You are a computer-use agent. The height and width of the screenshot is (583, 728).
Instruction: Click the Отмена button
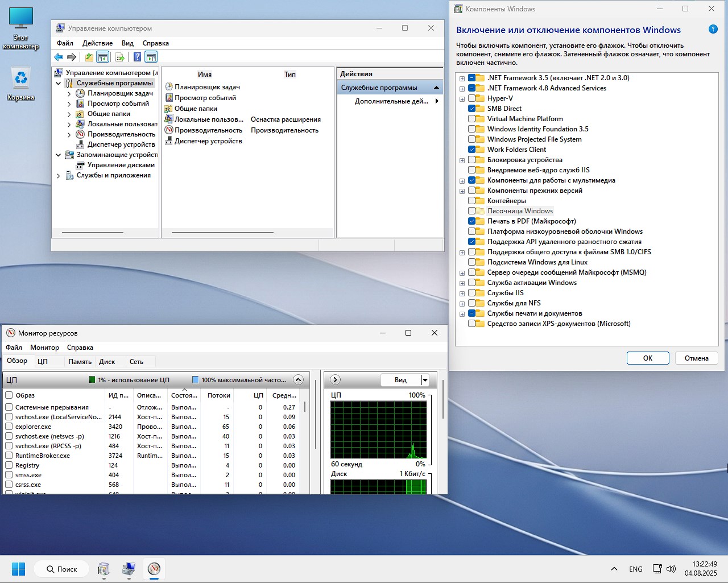[x=697, y=358]
